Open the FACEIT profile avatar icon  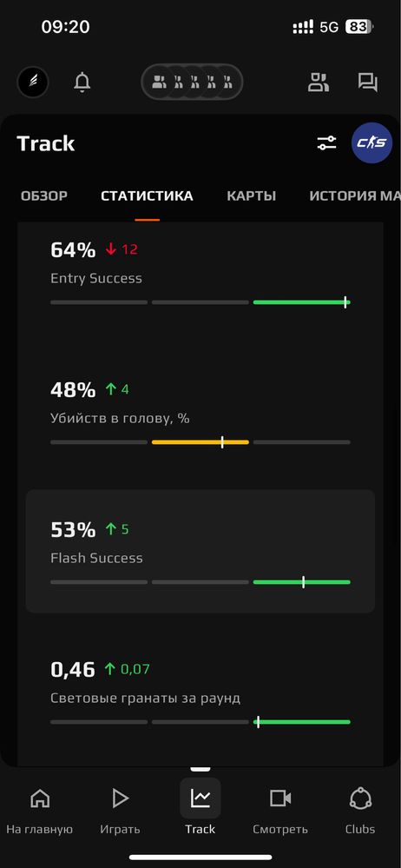pos(33,83)
